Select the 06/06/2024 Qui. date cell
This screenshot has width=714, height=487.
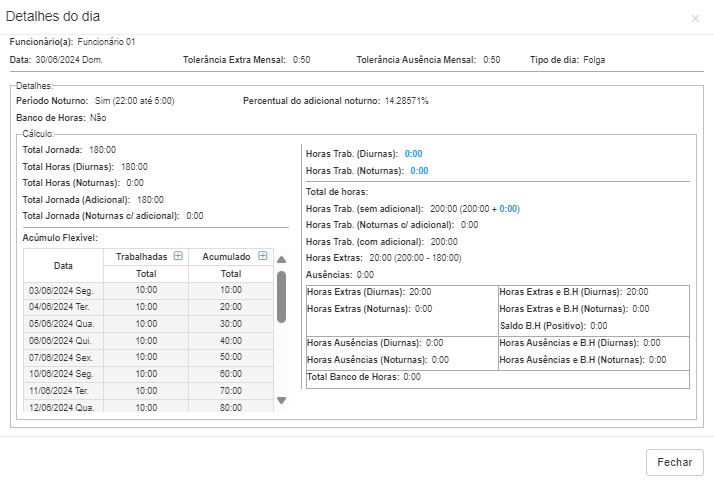point(63,341)
